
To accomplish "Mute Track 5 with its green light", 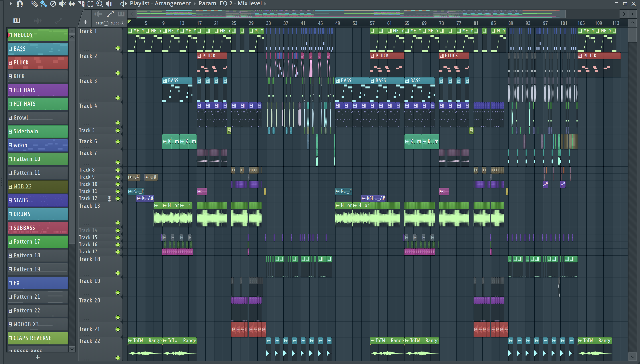I will click(x=118, y=130).
